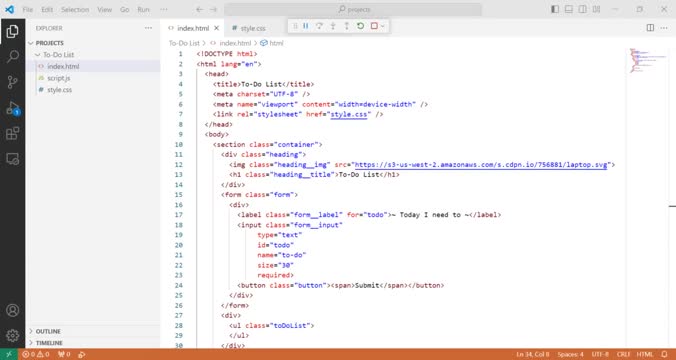
Task: Open the Edit menu
Action: click(47, 9)
